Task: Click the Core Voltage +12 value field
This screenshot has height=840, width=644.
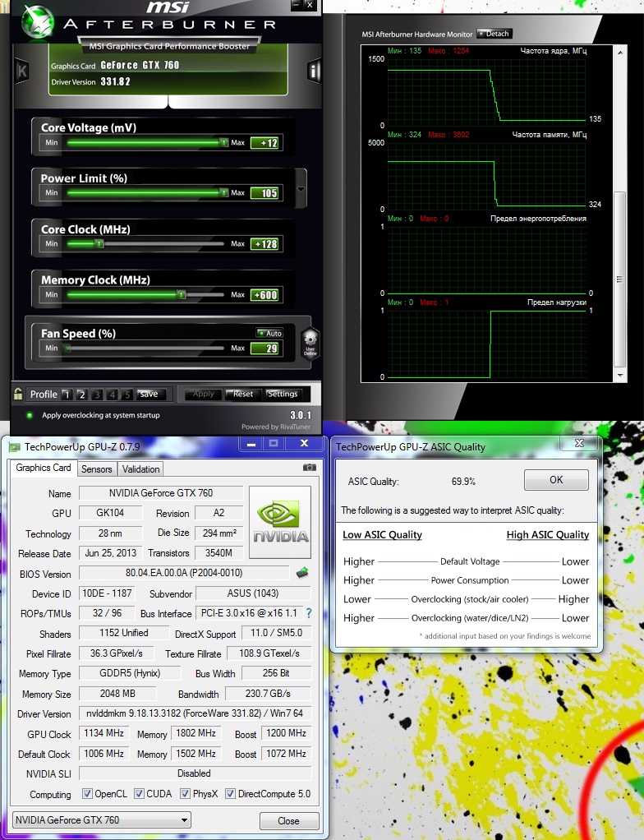Action: point(264,142)
